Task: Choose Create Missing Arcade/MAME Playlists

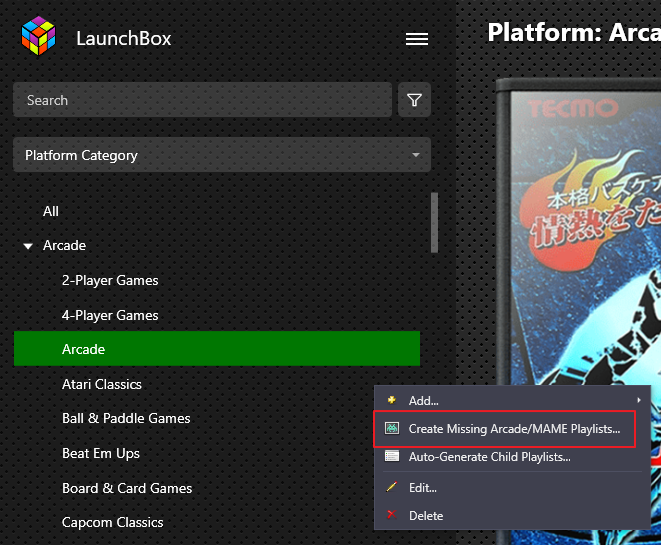Action: [x=505, y=429]
